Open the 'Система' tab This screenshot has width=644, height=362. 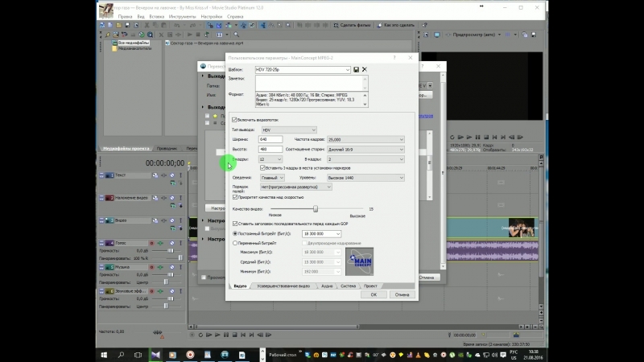(348, 286)
